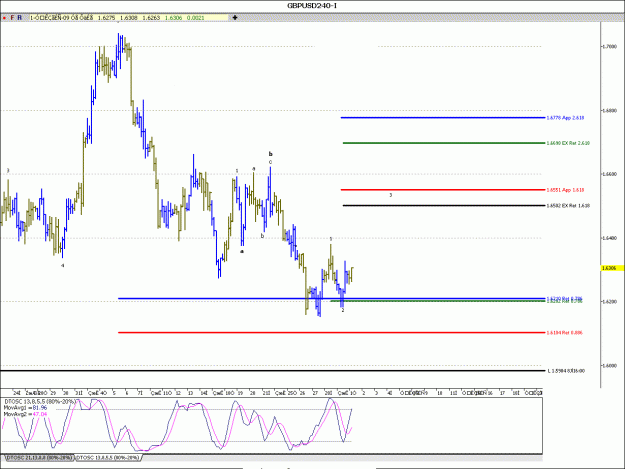Click the 1.6551 App 1.618 label

[565, 190]
